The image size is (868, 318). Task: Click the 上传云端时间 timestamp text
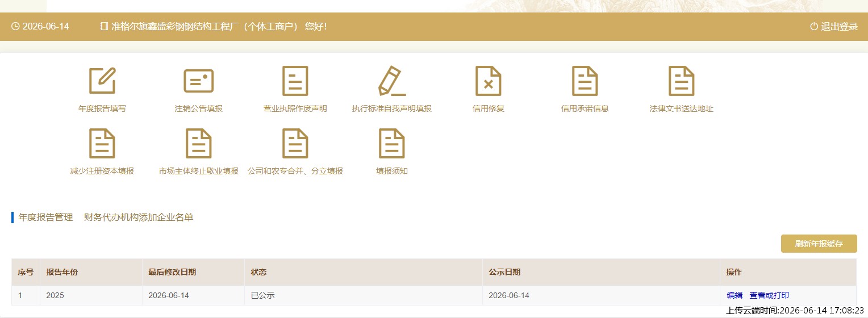[795, 311]
